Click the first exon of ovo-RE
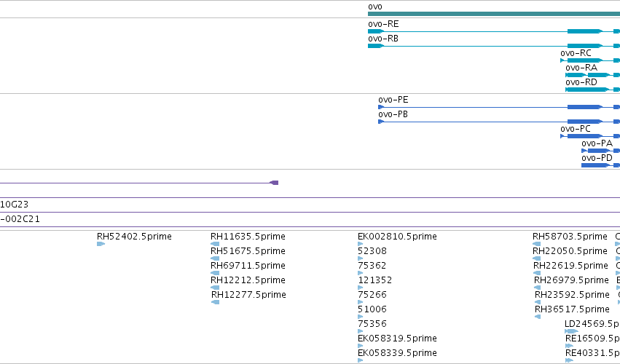 376,31
